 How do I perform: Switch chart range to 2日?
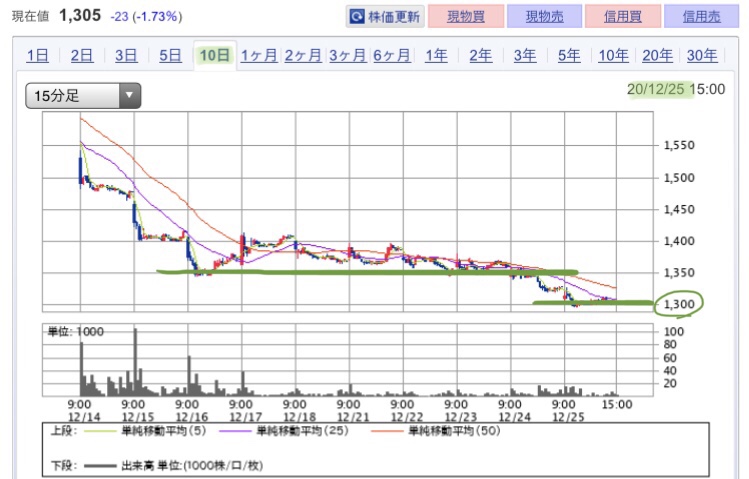(x=82, y=55)
